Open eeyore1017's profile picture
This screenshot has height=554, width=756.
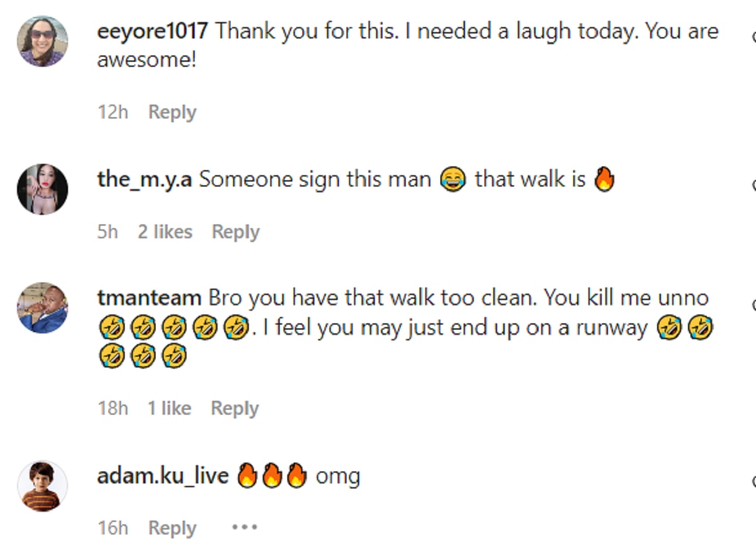(x=42, y=42)
